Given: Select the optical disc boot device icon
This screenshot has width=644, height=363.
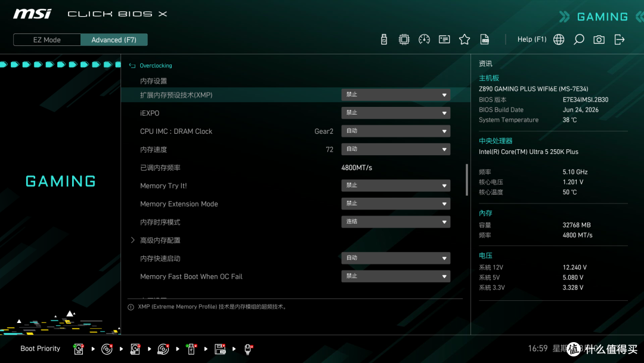Looking at the screenshot, I should click(x=107, y=349).
